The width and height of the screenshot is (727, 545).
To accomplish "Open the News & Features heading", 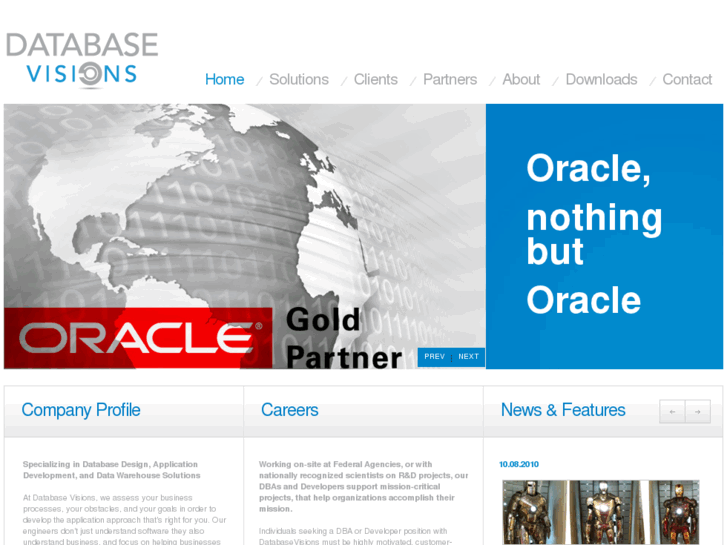I will (x=563, y=410).
